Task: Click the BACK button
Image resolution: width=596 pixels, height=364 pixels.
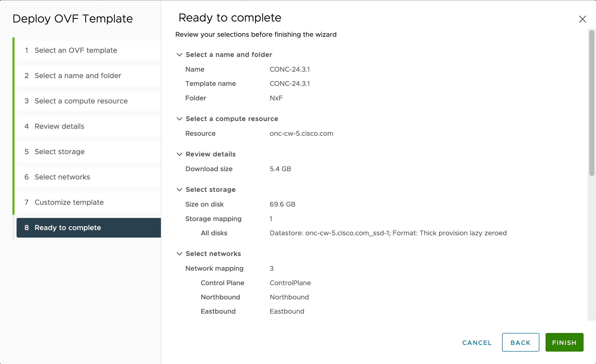Action: click(x=520, y=342)
